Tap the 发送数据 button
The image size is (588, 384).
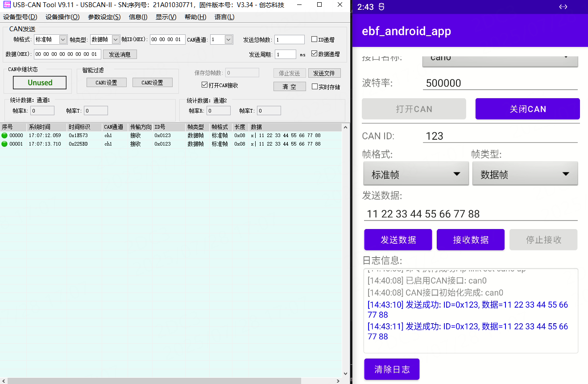tap(398, 240)
